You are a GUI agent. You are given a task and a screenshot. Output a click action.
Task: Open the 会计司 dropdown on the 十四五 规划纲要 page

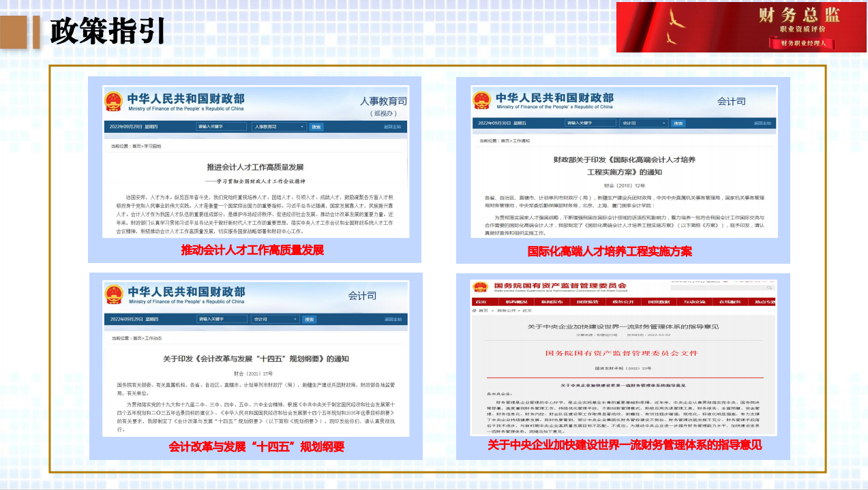click(276, 319)
